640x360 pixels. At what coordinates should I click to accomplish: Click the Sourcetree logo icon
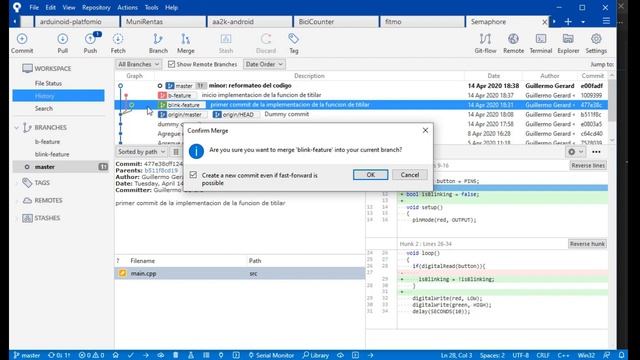(17, 7)
